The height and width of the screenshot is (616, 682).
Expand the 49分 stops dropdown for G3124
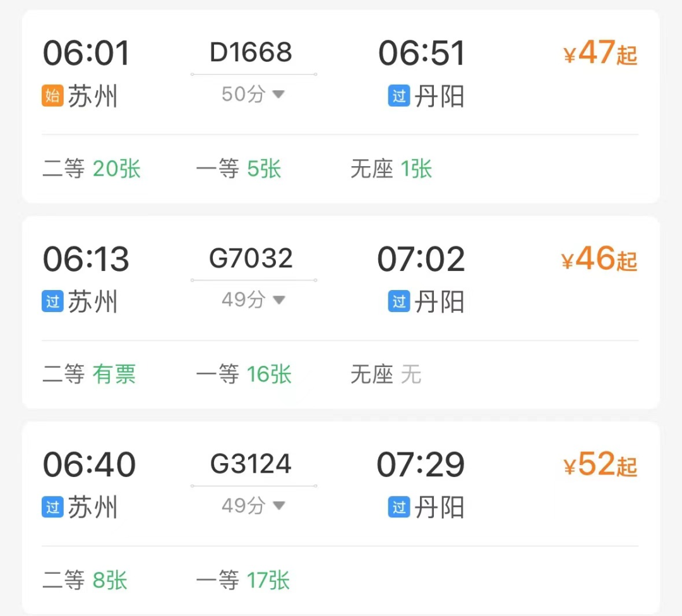pos(253,505)
